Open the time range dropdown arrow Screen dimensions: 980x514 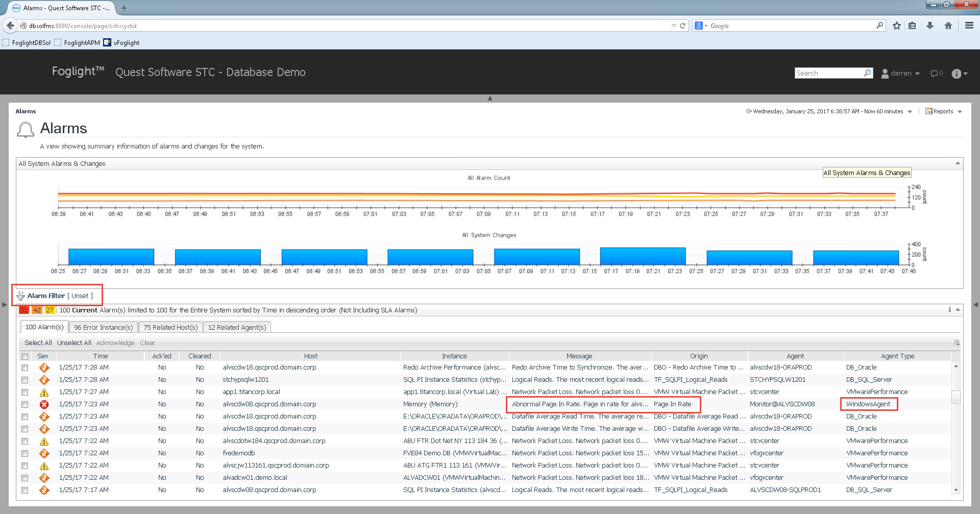point(910,112)
